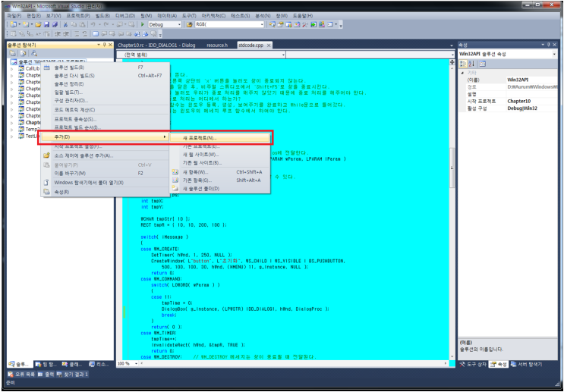Open the 도구(T) menu

click(x=189, y=16)
